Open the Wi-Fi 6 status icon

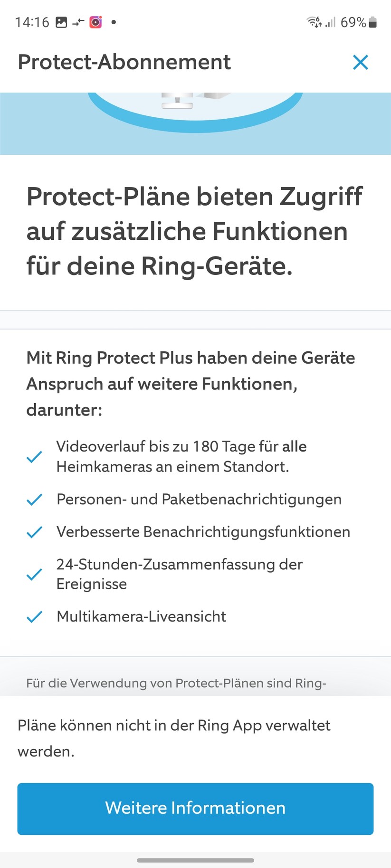(314, 21)
